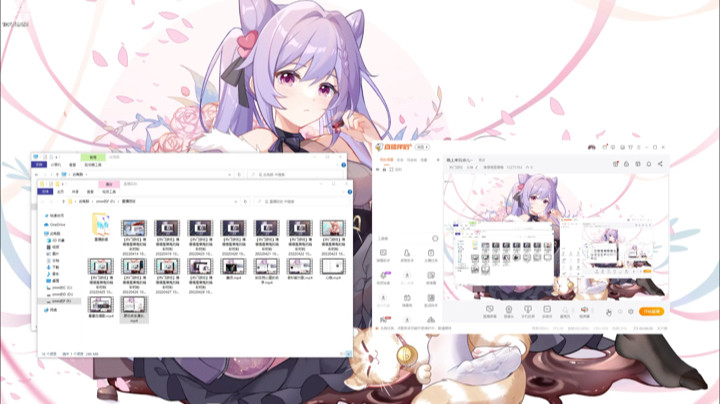
Task: Select the orange active tab in streaming left panel
Action: [x=386, y=160]
